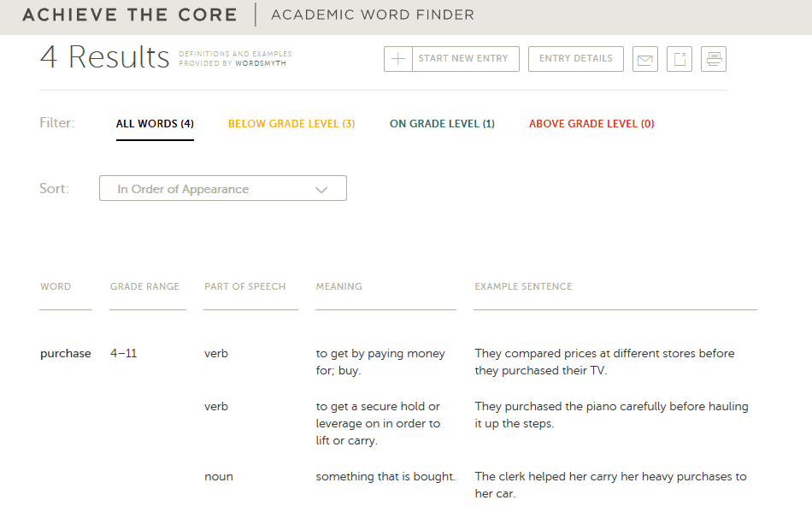Image resolution: width=812 pixels, height=518 pixels.
Task: Click the email envelope icon
Action: click(x=644, y=59)
